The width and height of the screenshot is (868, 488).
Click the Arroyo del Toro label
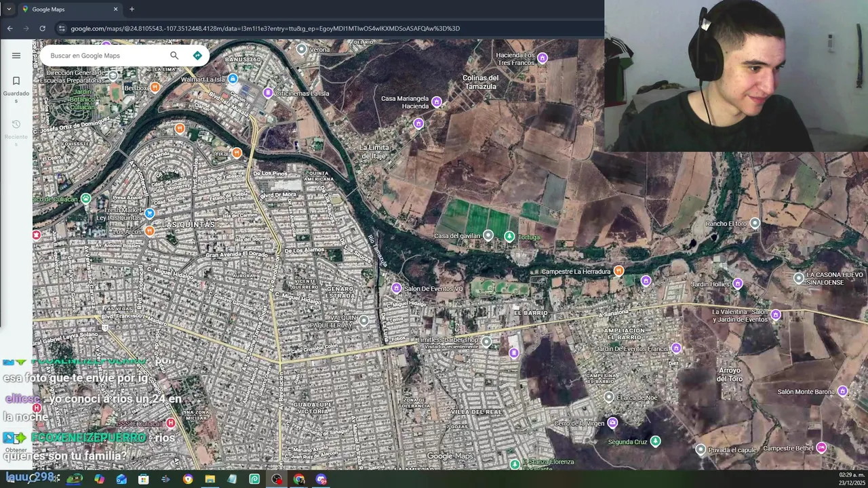(x=729, y=375)
